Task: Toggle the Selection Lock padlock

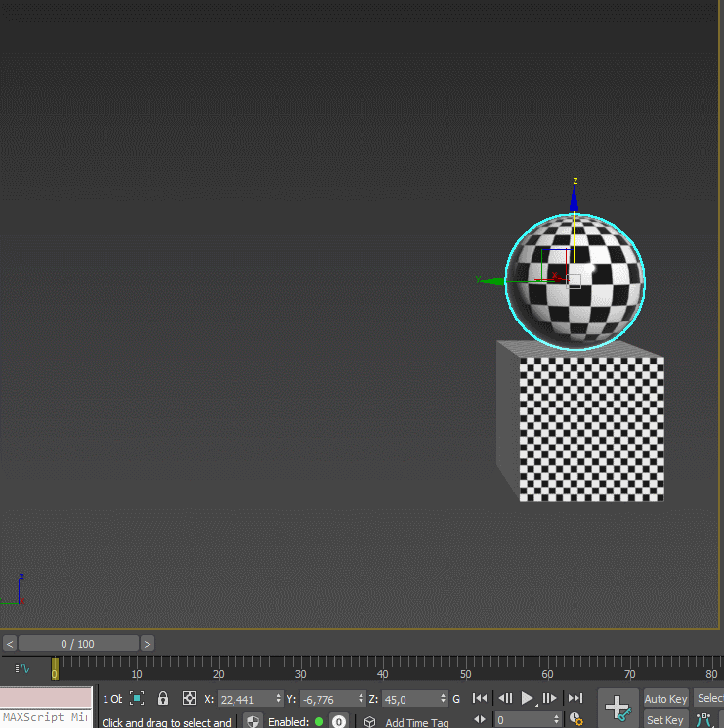Action: click(x=163, y=698)
